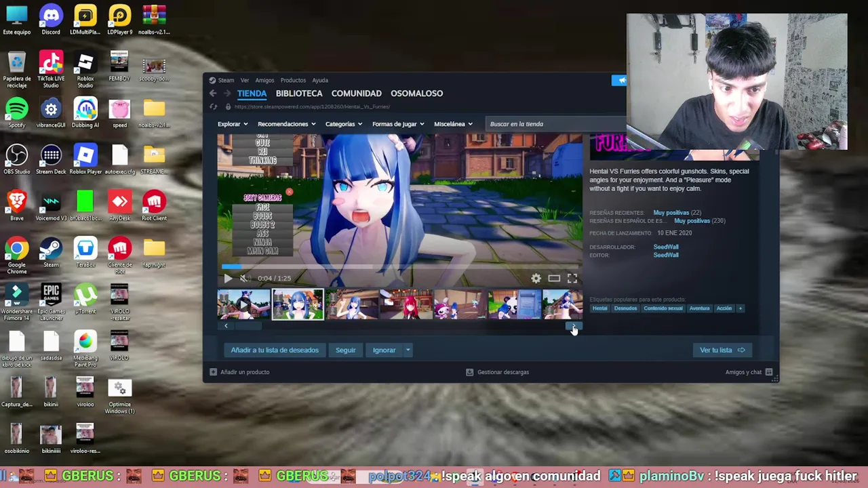
Task: Open the Riot Client desktop shortcut
Action: [x=154, y=206]
